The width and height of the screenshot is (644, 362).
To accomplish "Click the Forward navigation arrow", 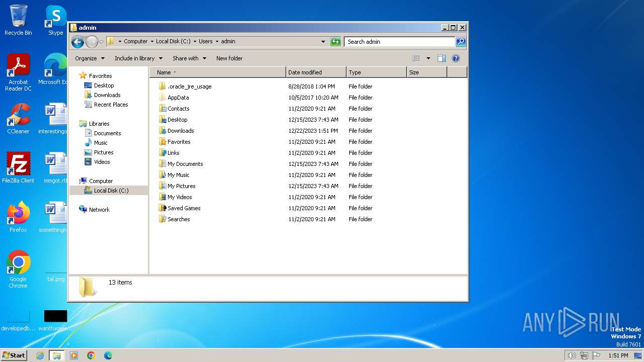I will [92, 42].
